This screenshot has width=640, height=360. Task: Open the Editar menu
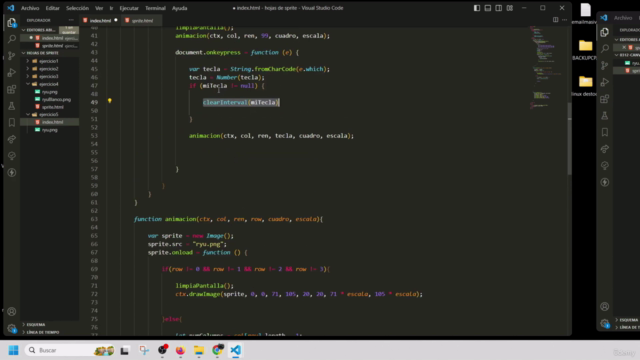(52, 8)
